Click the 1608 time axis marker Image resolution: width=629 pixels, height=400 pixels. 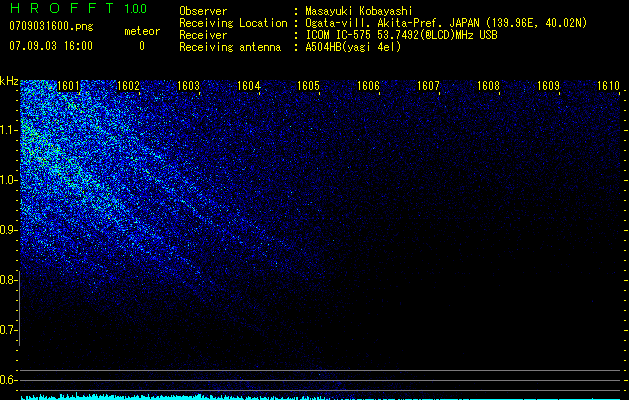pos(488,86)
